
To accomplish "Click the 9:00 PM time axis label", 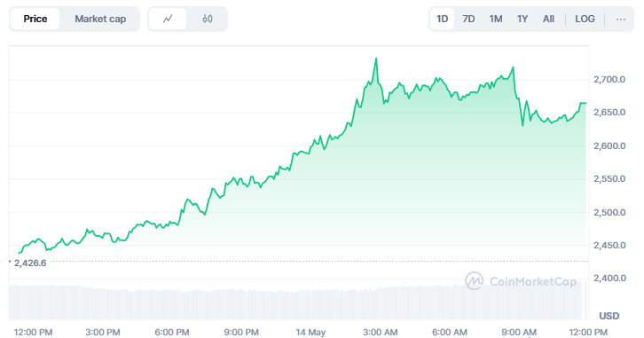I will click(241, 333).
